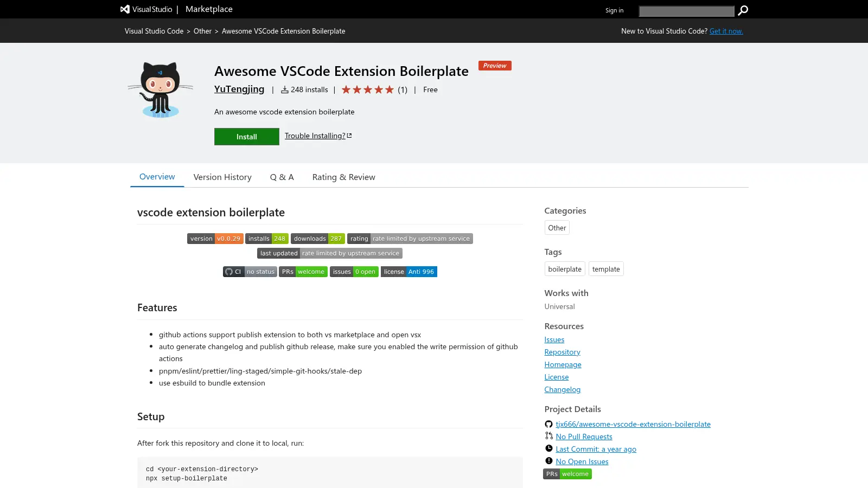Click the issues 0 open badge
This screenshot has height=488, width=868.
(354, 272)
